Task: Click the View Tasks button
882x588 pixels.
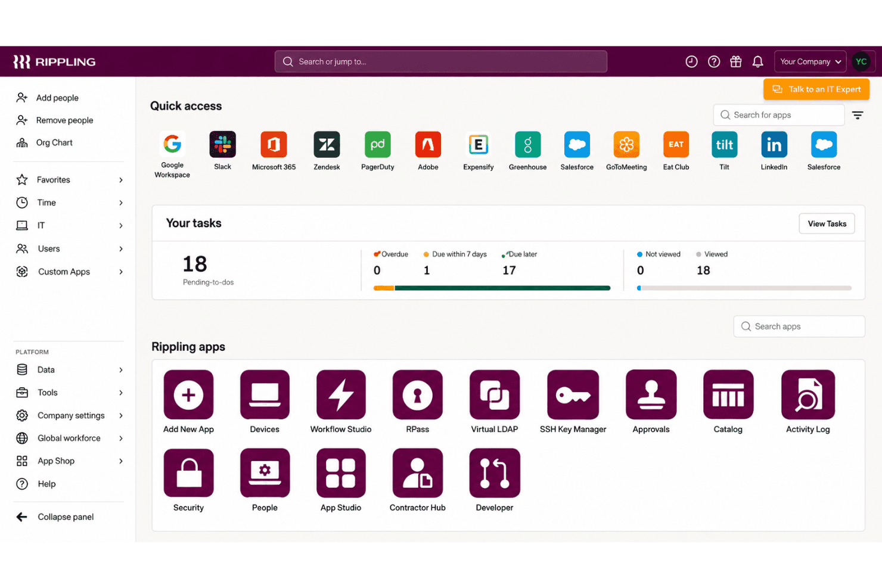Action: click(x=827, y=223)
